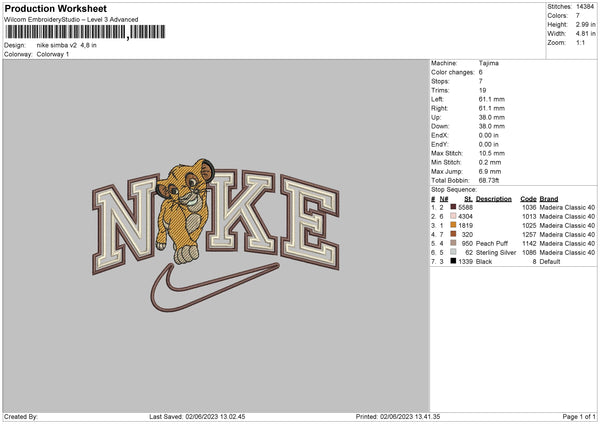Click the Width value 4.81 in

pyautogui.click(x=585, y=34)
